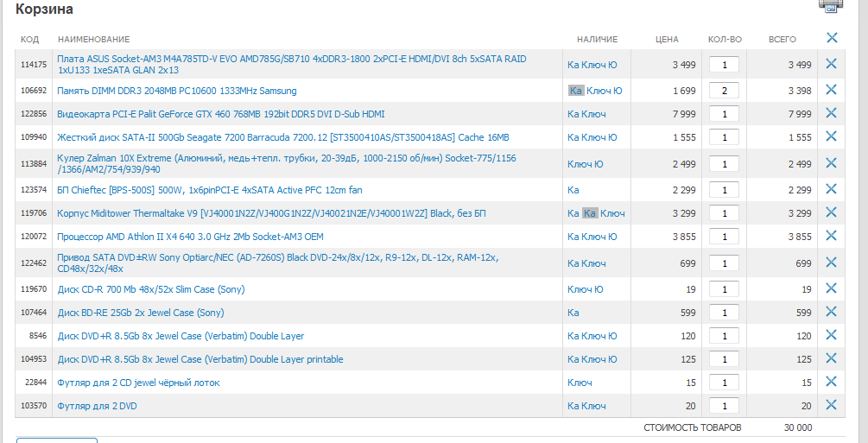The image size is (868, 443).
Task: Click availability 'Ка' for Chieftec power supply
Action: pyautogui.click(x=573, y=190)
